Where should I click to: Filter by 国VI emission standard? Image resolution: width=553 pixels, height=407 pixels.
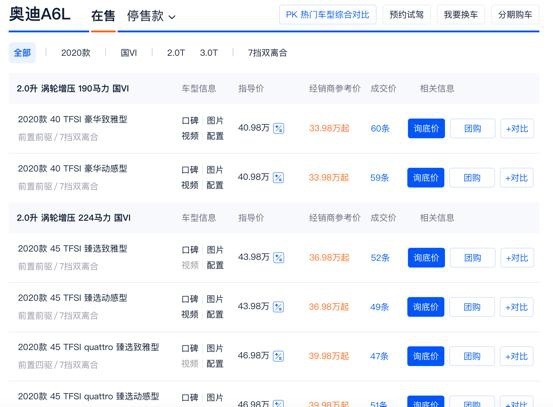128,53
